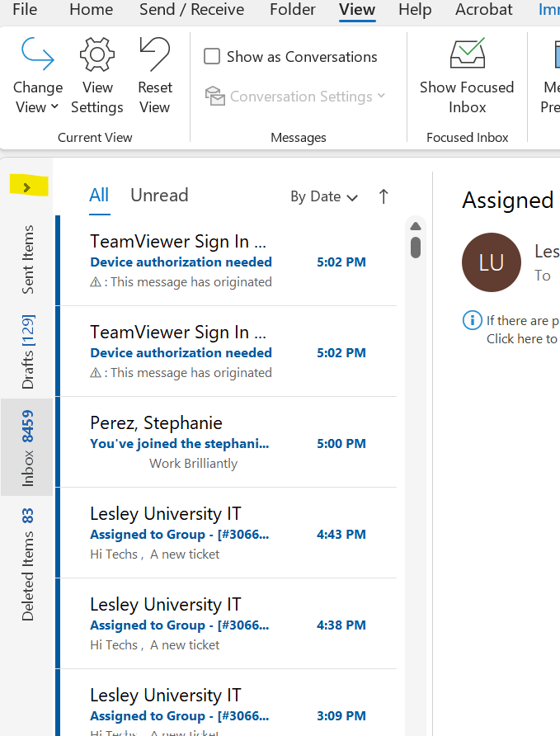Click the LU sender avatar

(491, 262)
